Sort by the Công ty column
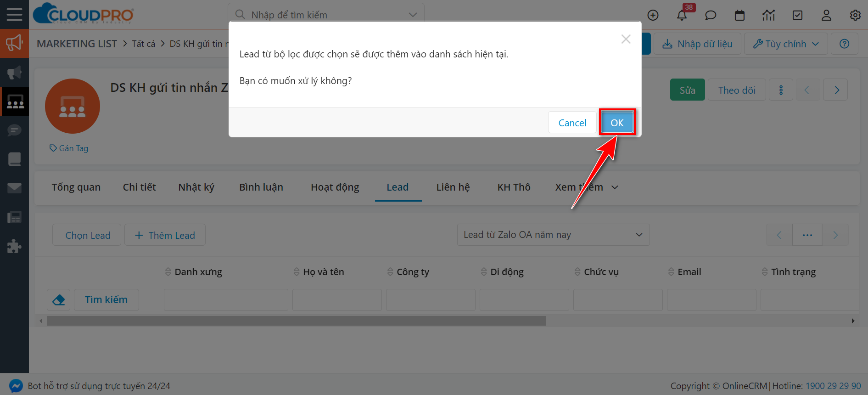868x395 pixels. [x=408, y=272]
